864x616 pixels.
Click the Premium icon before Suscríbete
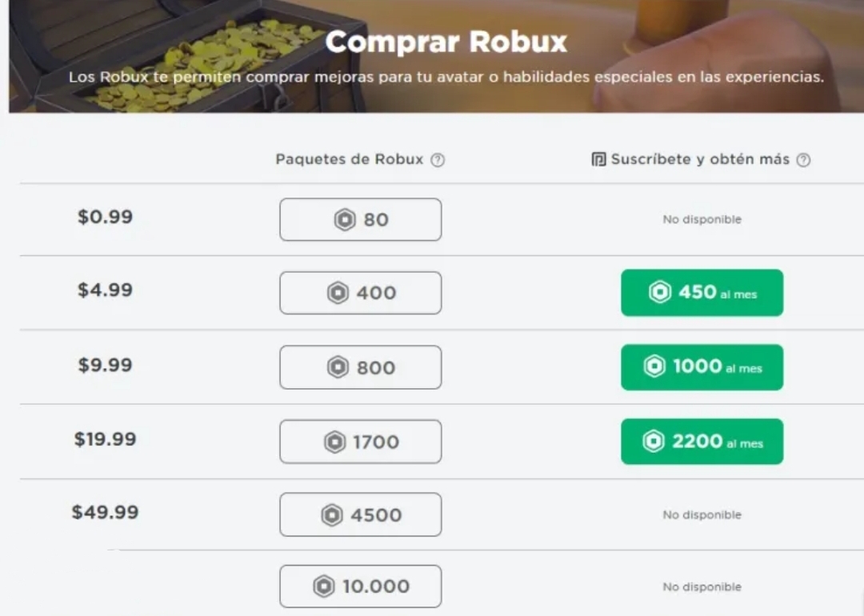[x=598, y=160]
